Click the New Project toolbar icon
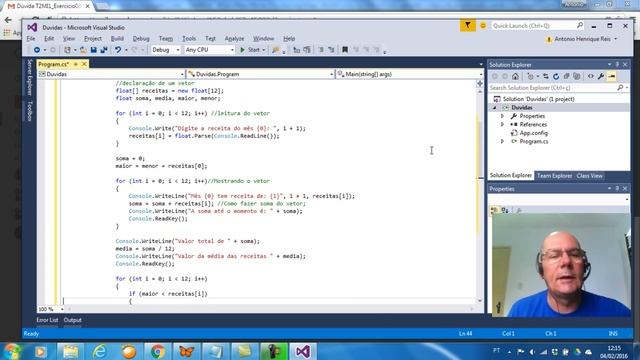640x360 pixels. [67, 50]
